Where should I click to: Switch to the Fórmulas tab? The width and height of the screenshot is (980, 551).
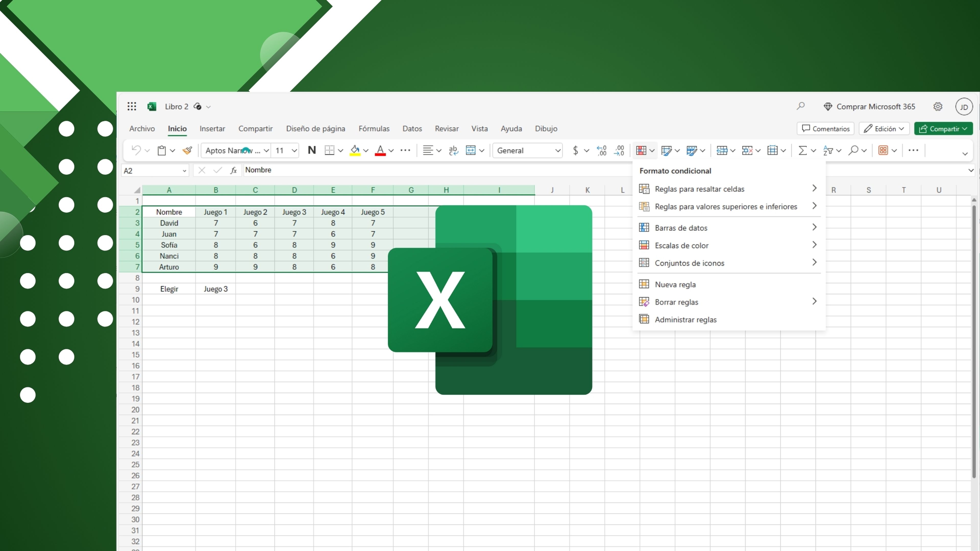(x=374, y=129)
